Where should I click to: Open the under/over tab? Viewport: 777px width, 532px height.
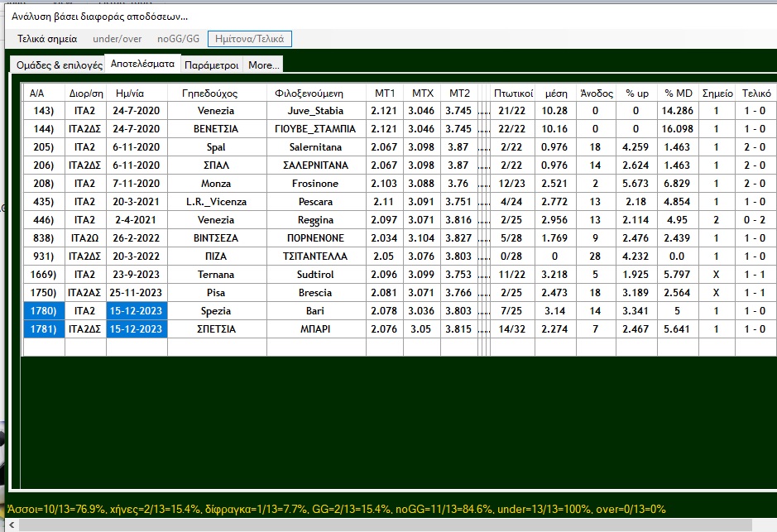[x=116, y=39]
